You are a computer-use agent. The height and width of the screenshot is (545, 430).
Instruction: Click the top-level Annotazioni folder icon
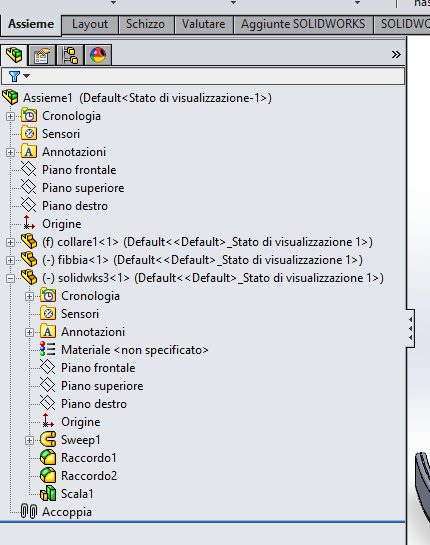point(29,152)
